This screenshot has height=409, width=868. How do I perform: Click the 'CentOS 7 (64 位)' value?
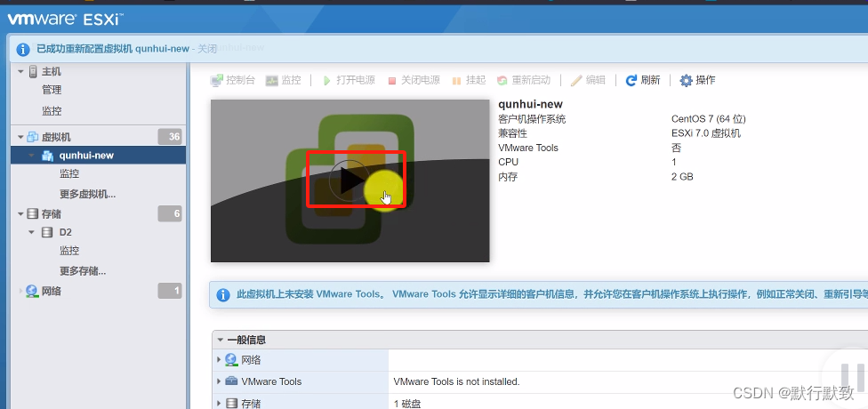[x=709, y=119]
